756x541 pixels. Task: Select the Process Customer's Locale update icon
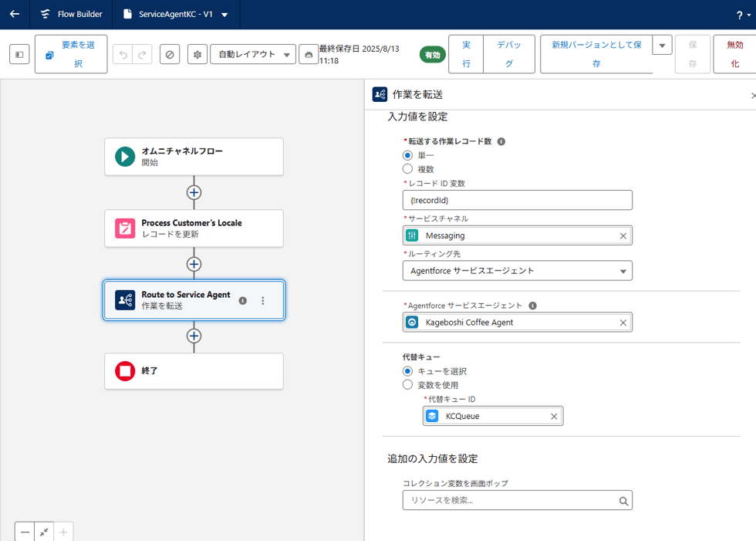coord(125,228)
